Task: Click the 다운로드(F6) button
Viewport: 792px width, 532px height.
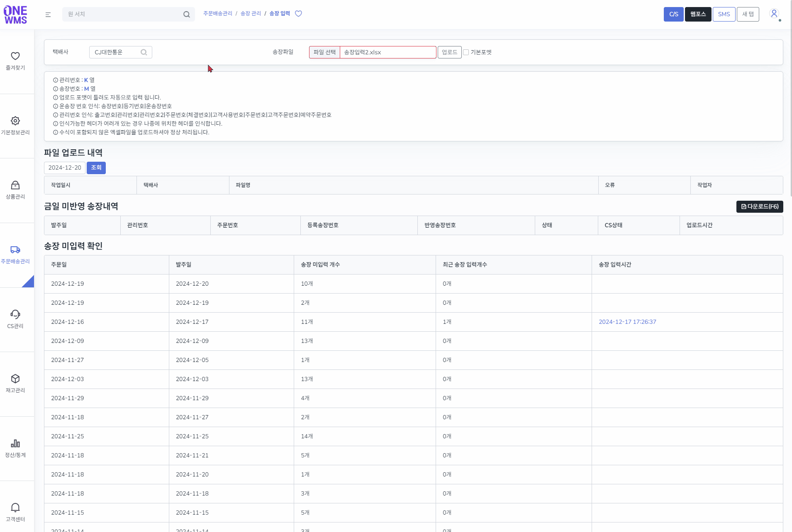Action: (759, 206)
